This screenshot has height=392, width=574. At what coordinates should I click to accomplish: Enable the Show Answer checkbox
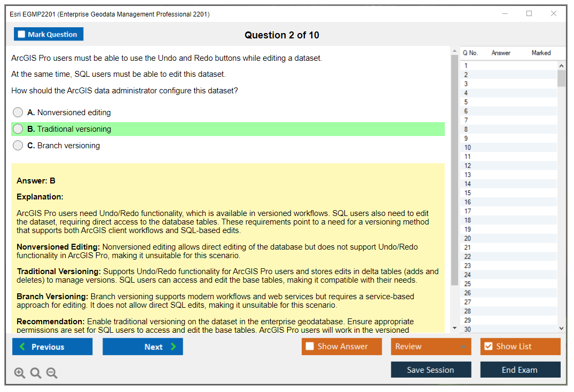(310, 346)
